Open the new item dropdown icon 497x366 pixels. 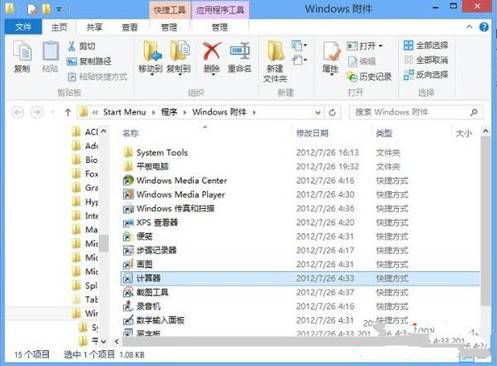click(299, 45)
